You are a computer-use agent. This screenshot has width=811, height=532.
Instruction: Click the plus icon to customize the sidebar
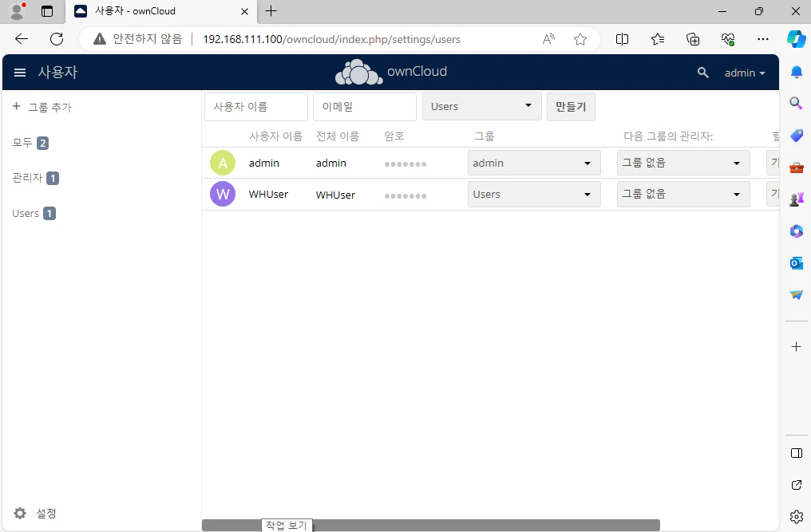point(797,346)
